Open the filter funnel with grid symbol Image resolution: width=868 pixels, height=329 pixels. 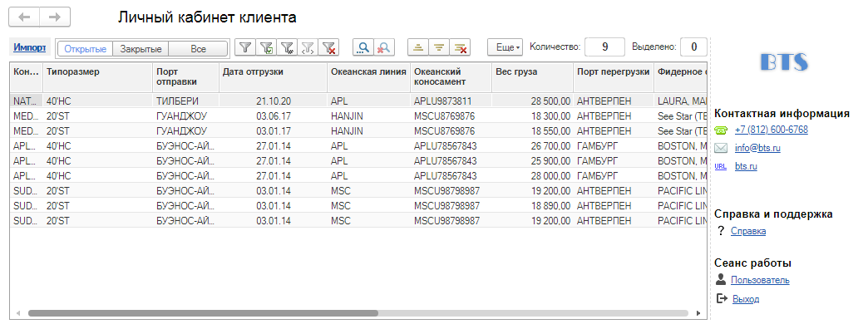coord(287,48)
